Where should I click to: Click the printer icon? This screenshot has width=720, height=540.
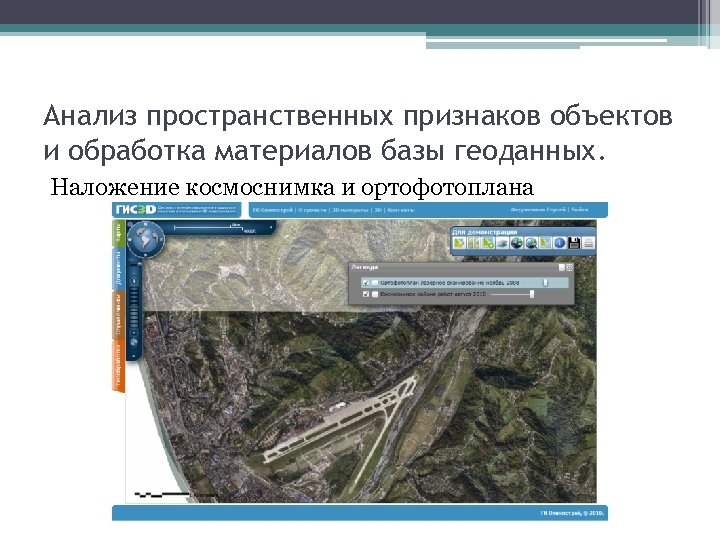tap(589, 243)
